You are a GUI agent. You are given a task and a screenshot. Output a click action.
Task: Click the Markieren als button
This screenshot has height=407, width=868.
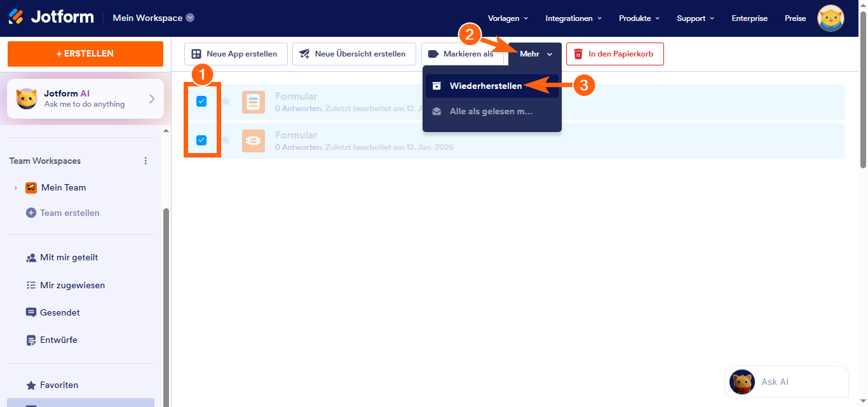point(462,54)
